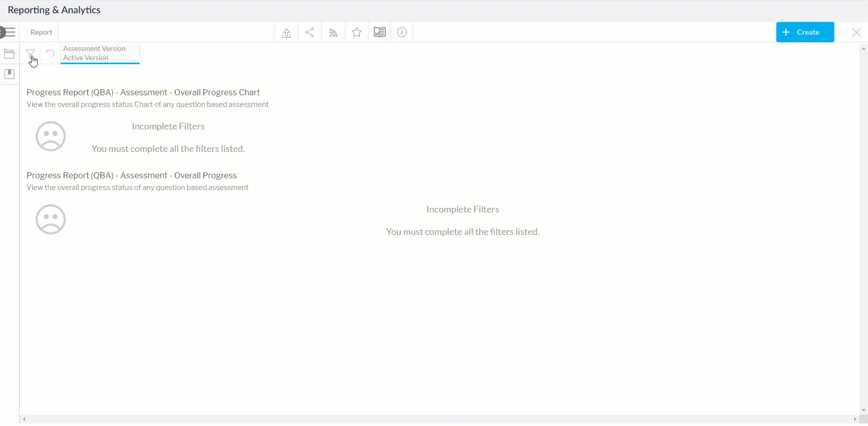Click Assessment - Overall Progress report title
Image resolution: width=868 pixels, height=426 pixels.
pyautogui.click(x=131, y=175)
